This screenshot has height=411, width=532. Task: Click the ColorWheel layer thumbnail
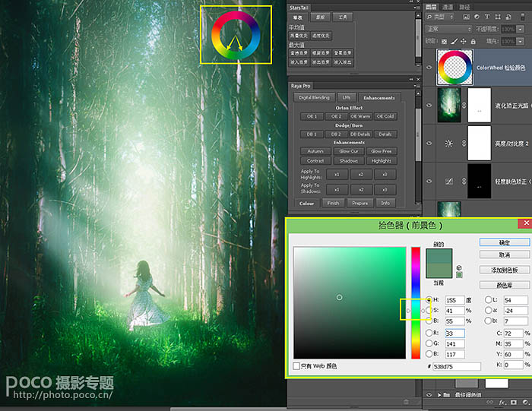454,67
